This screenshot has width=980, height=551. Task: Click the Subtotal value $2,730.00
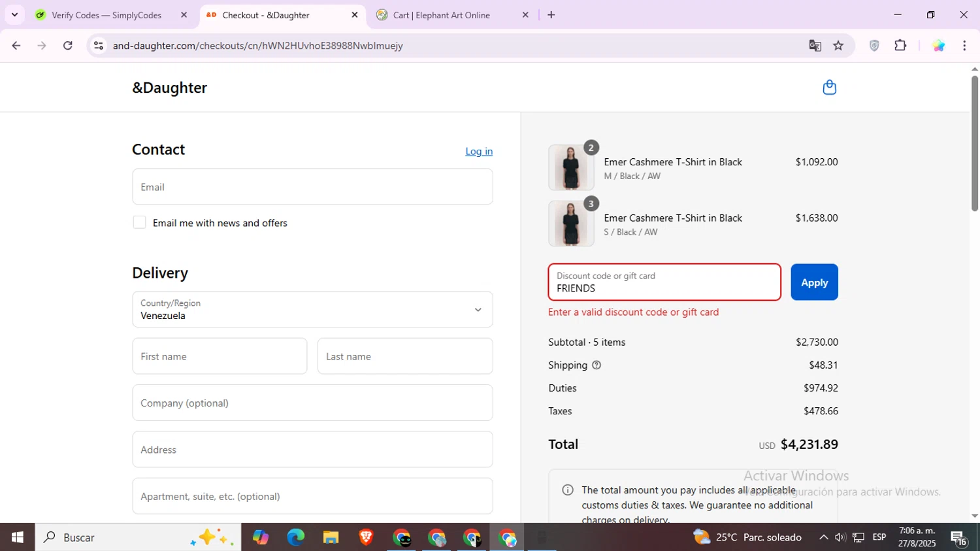click(x=817, y=342)
